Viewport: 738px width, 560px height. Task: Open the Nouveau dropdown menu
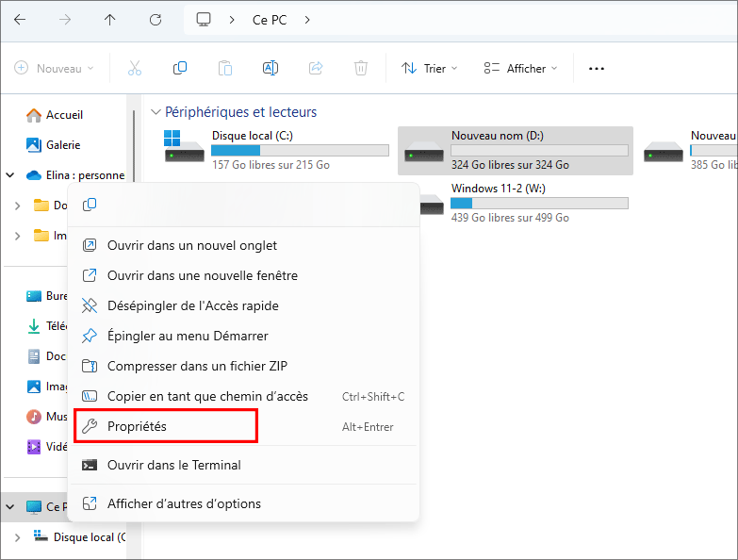[x=55, y=68]
